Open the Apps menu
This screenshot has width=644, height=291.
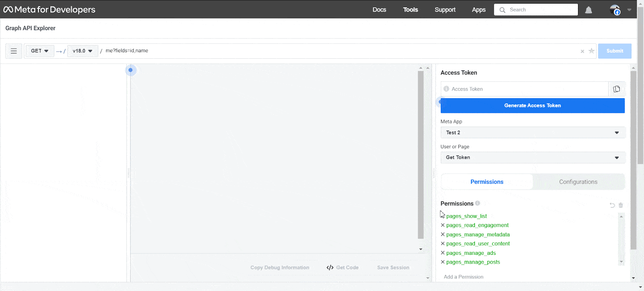click(479, 10)
